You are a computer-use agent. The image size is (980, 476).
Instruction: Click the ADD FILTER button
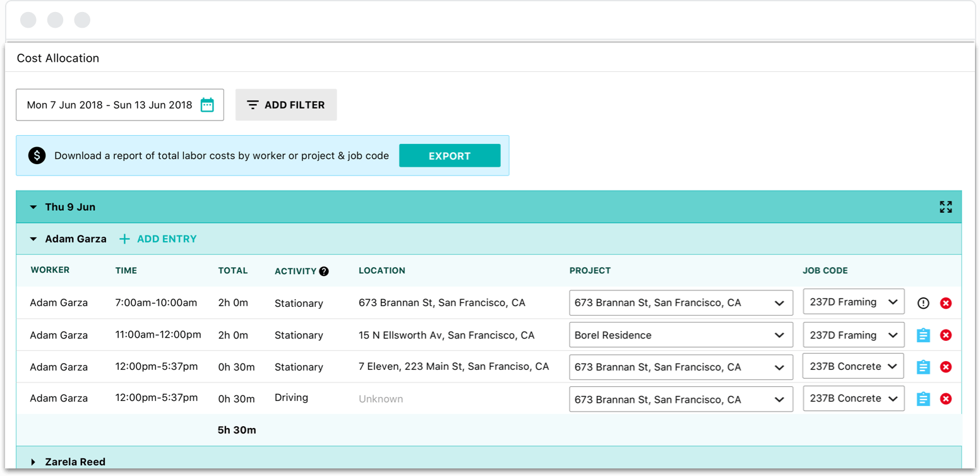(x=286, y=105)
